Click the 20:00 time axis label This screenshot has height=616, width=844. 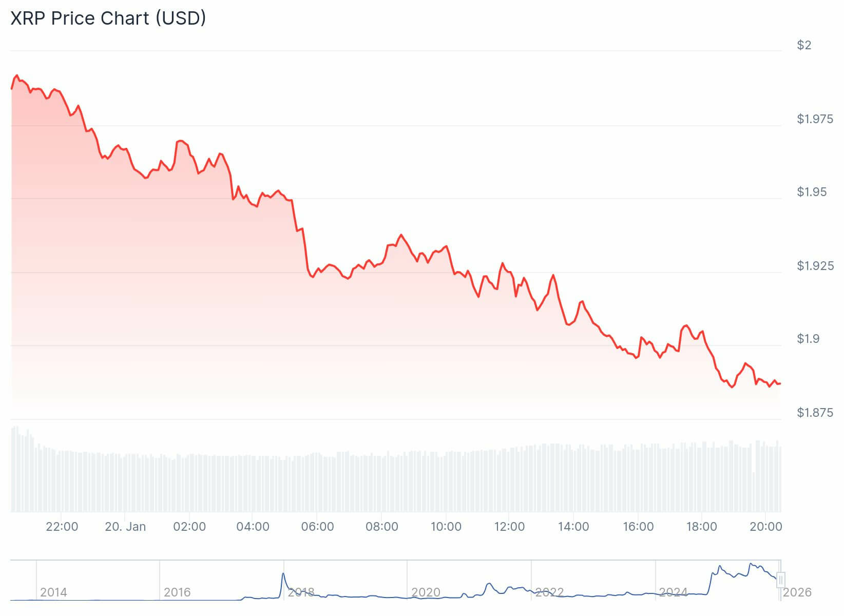[765, 527]
